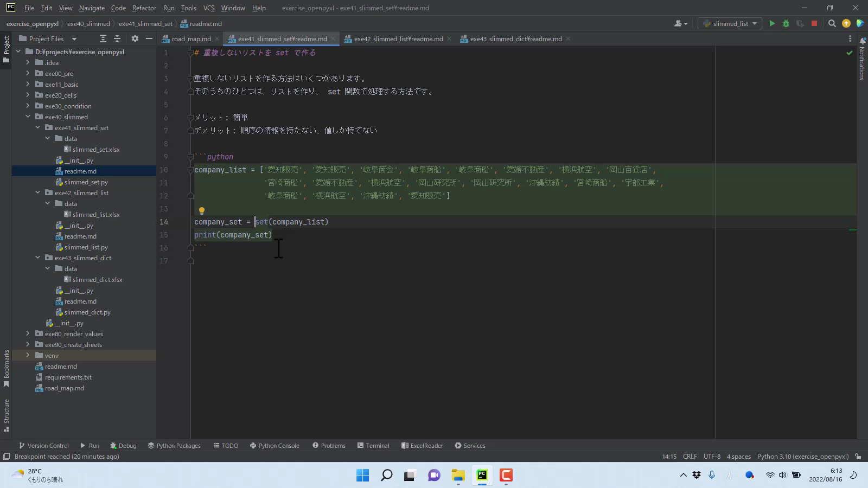Click the Debug bug icon in toolbar
This screenshot has height=488, width=868.
pyautogui.click(x=786, y=23)
